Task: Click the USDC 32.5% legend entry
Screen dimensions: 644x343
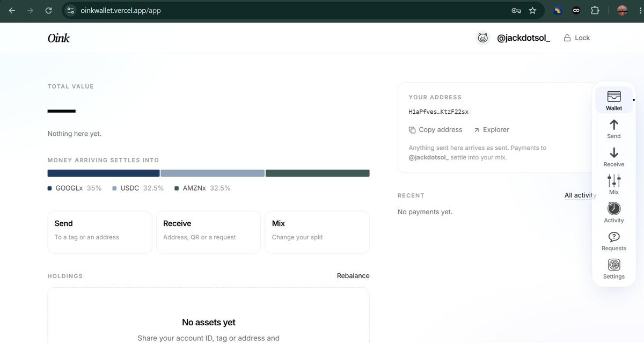Action: click(x=138, y=188)
